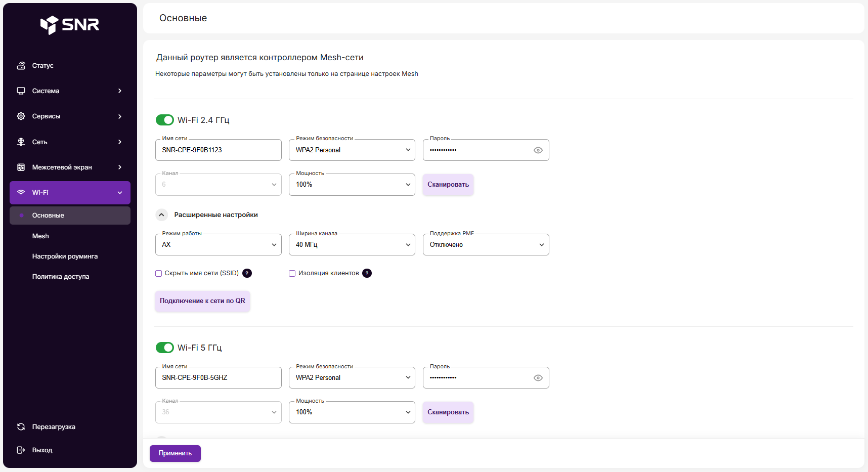Click the Перезагрузка reboot icon

pos(21,427)
